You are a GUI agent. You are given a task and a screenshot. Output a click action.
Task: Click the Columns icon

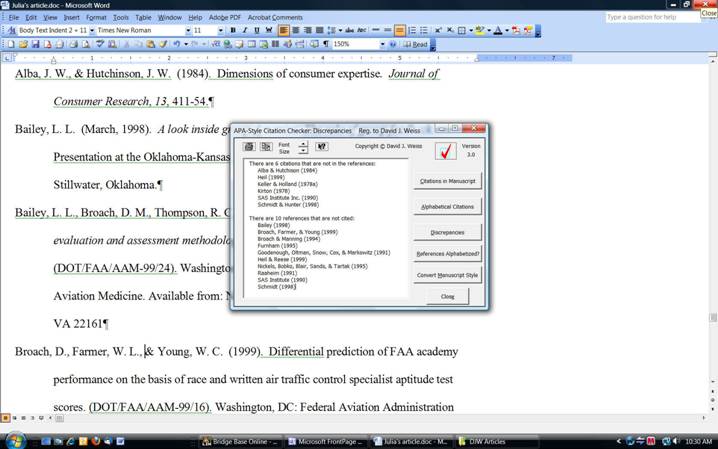[x=275, y=44]
